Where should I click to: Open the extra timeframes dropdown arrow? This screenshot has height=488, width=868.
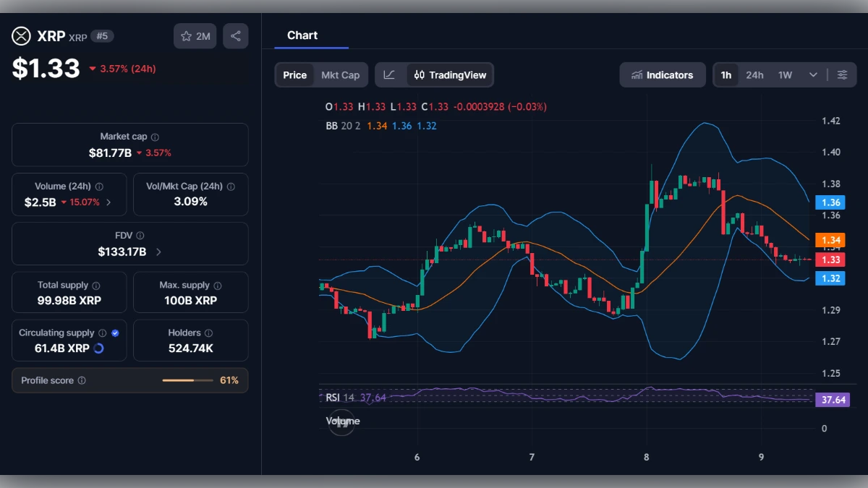click(x=812, y=74)
